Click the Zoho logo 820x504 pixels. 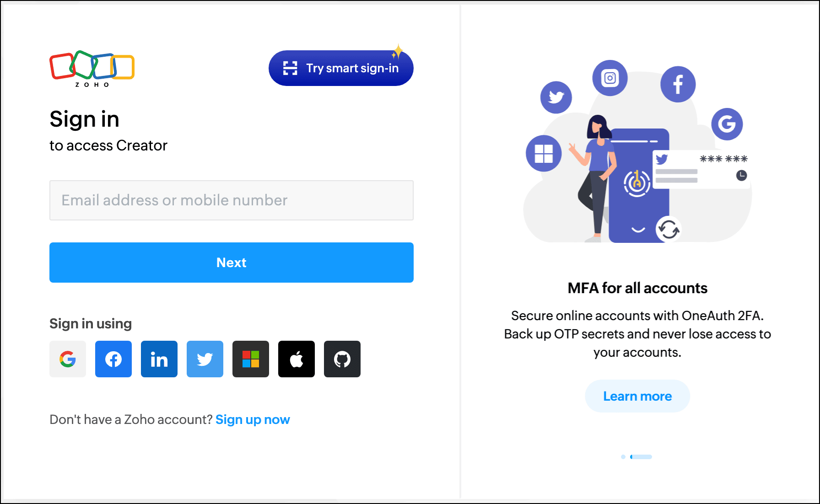tap(92, 69)
